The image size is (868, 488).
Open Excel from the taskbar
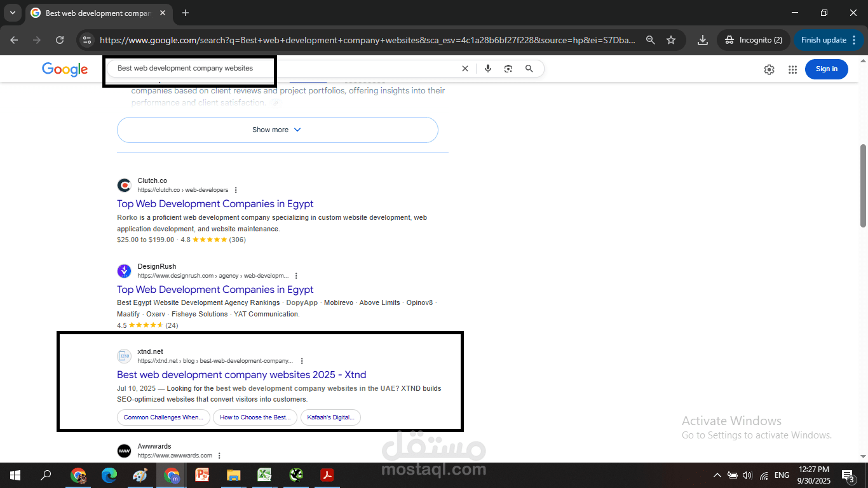264,475
